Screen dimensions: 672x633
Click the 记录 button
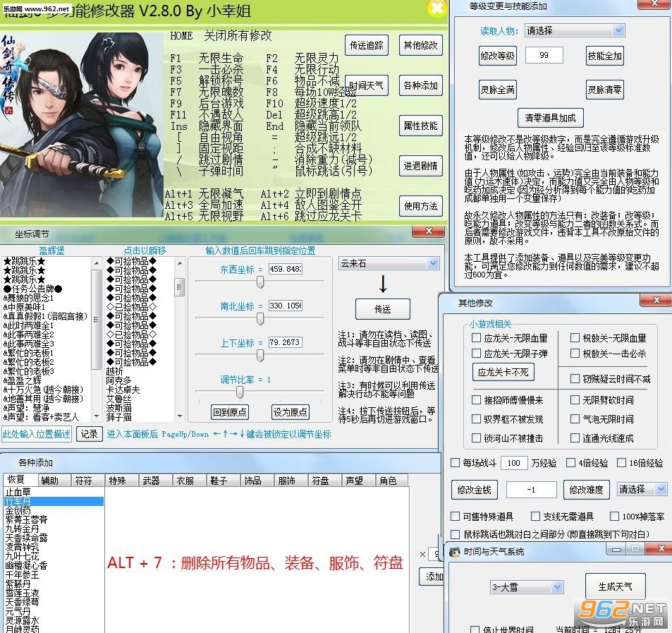click(89, 434)
